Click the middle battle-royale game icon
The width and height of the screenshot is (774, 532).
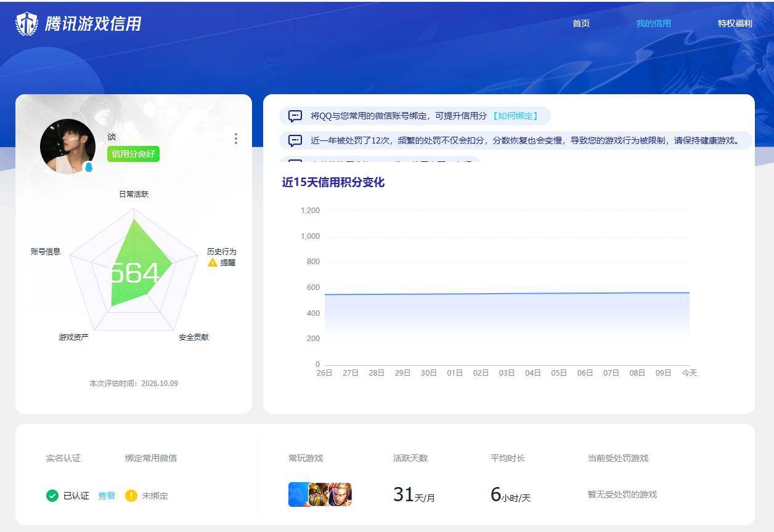point(319,494)
